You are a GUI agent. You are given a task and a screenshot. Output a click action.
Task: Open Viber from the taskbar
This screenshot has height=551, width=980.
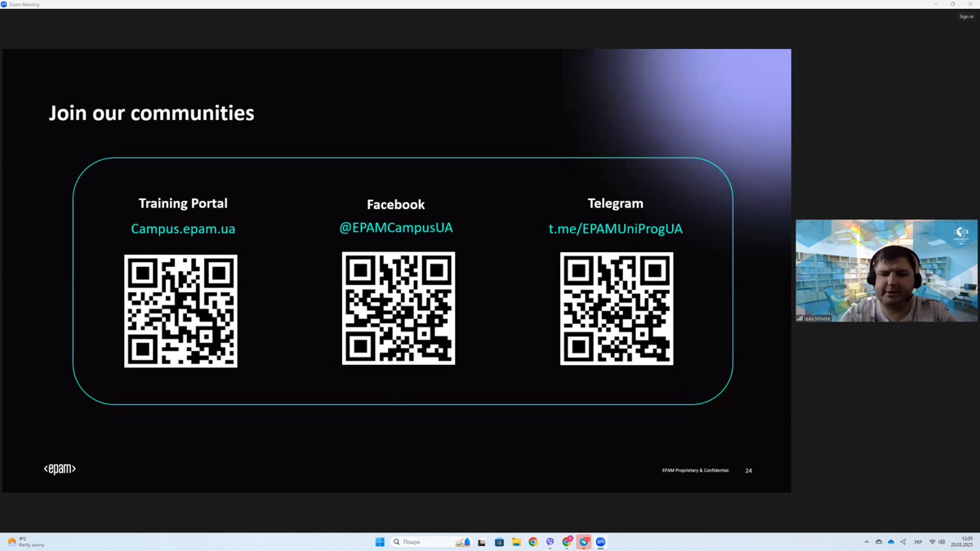(550, 542)
